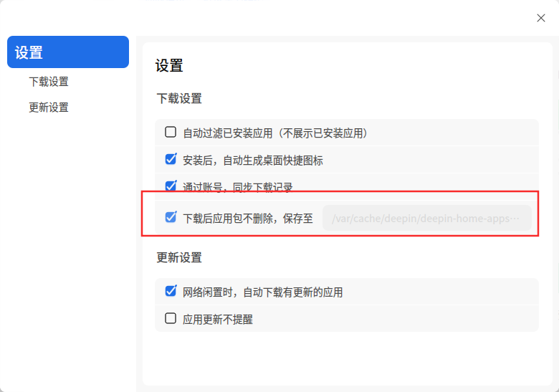Click the /var/cache/deepin save path field

pyautogui.click(x=426, y=218)
